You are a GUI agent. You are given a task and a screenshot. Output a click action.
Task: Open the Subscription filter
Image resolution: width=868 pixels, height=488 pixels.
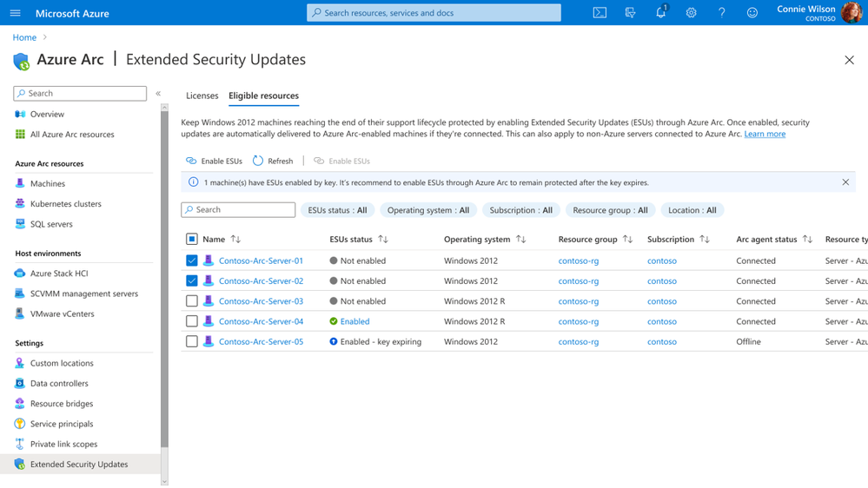521,210
